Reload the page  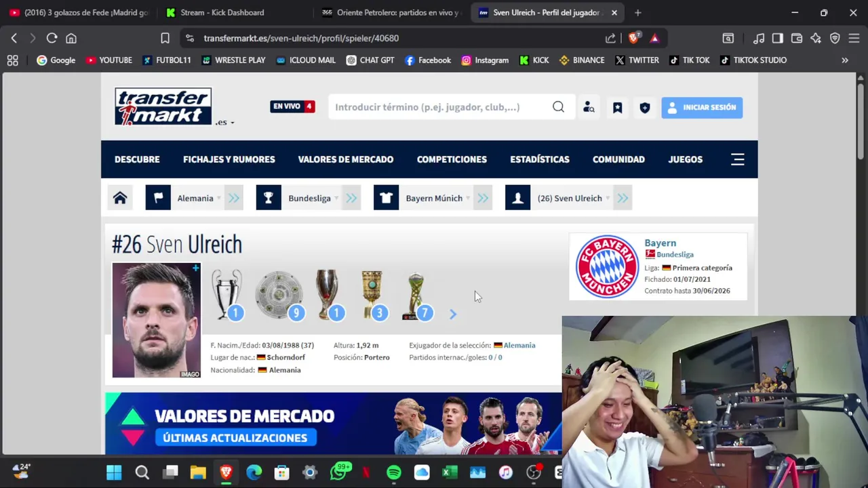click(x=52, y=38)
